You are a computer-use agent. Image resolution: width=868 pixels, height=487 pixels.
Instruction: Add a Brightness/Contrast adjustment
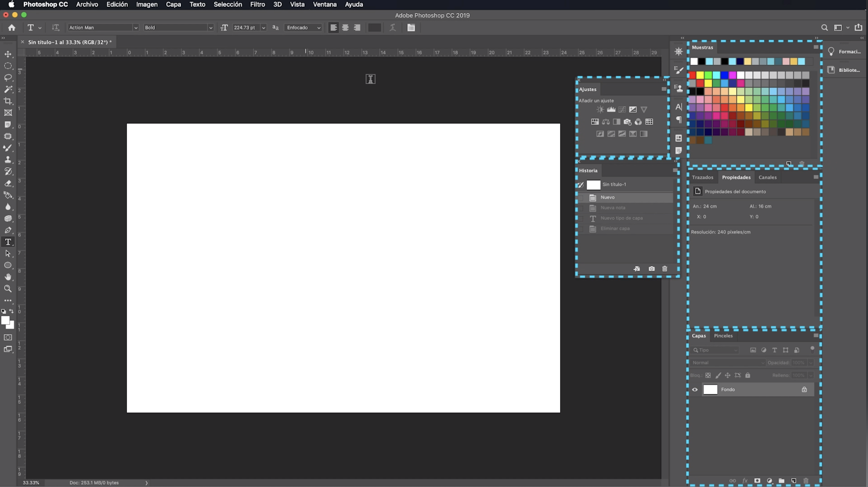(600, 109)
